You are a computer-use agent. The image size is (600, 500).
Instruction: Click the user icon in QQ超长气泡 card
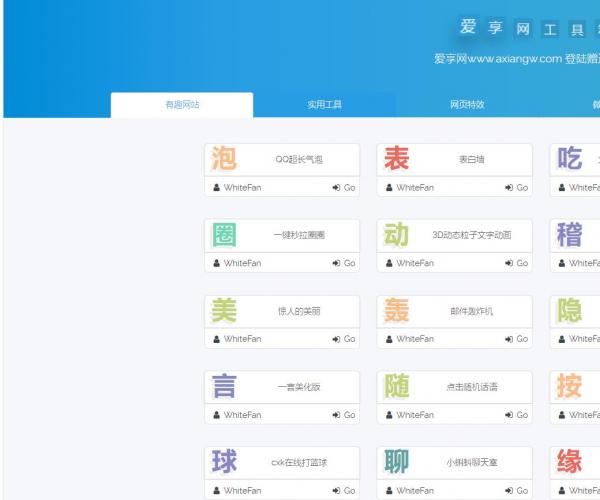tap(217, 187)
